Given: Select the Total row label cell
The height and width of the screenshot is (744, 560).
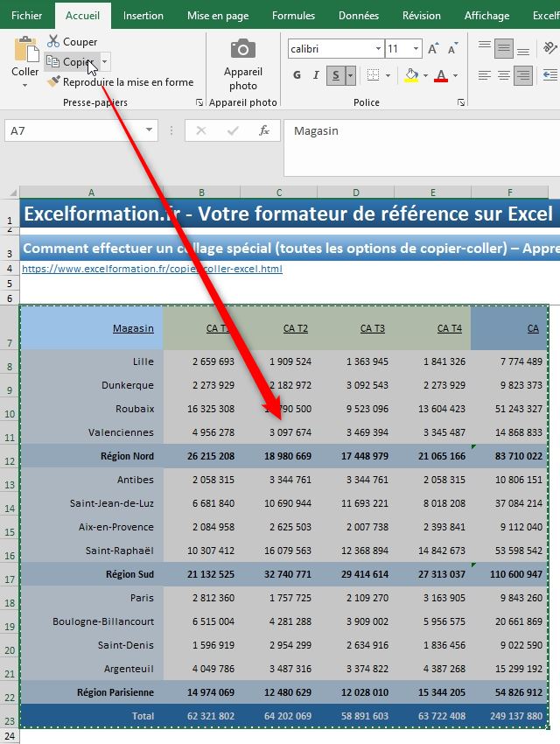Looking at the screenshot, I should (91, 716).
